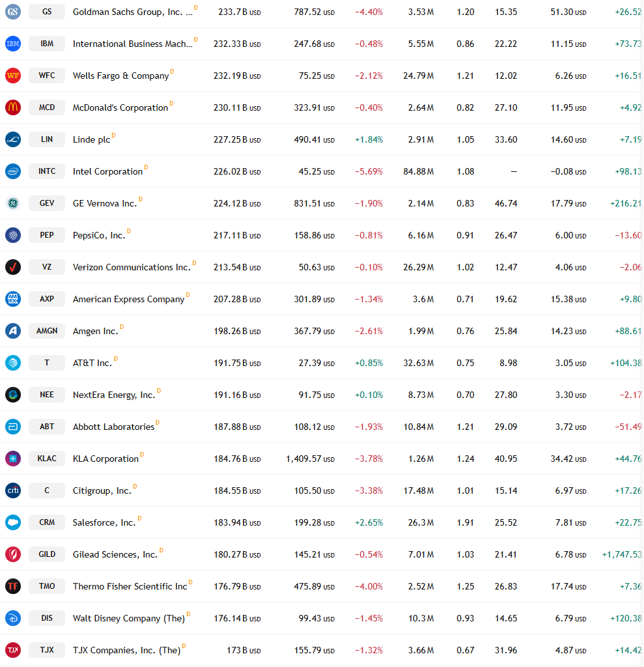Click the Thermo Fisher TF logo
The width and height of the screenshot is (644, 667).
13,586
